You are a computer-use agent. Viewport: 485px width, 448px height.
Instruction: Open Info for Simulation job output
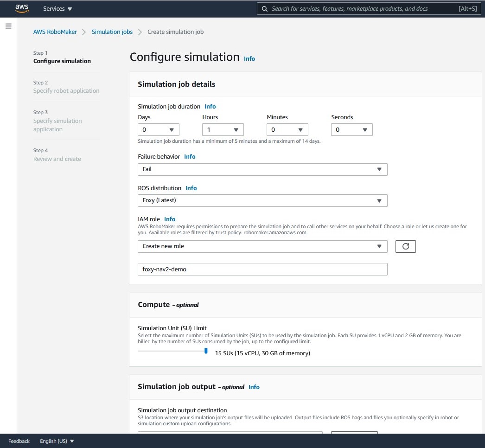coord(254,387)
